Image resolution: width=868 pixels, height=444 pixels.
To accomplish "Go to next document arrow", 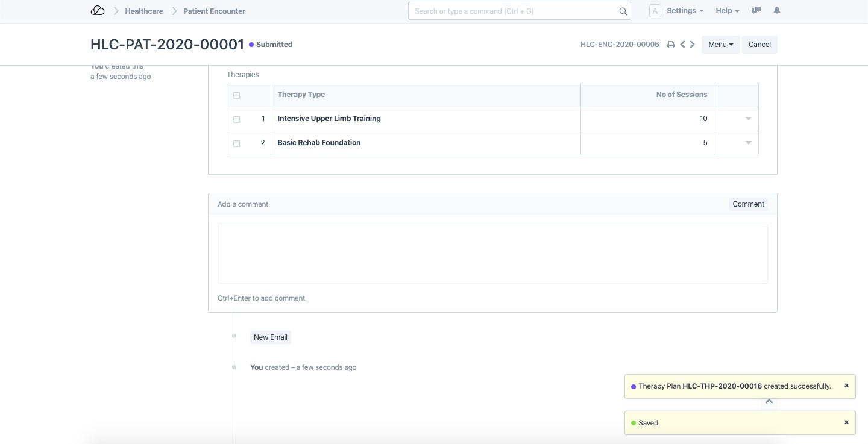I will pyautogui.click(x=693, y=45).
